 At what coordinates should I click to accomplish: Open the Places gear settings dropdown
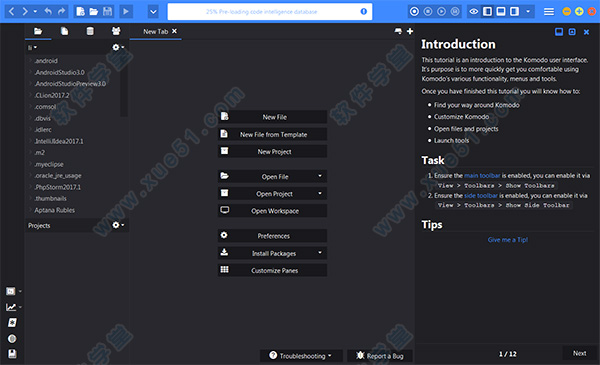(x=118, y=47)
